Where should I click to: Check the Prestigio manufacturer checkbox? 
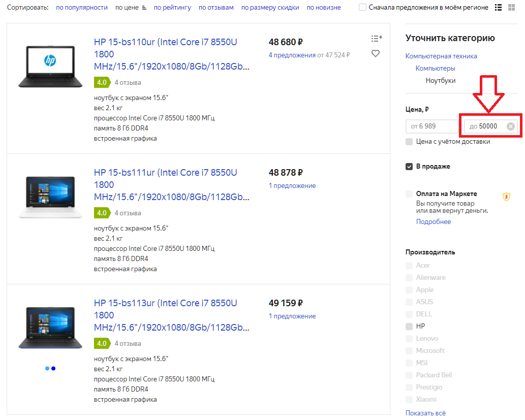[x=409, y=387]
